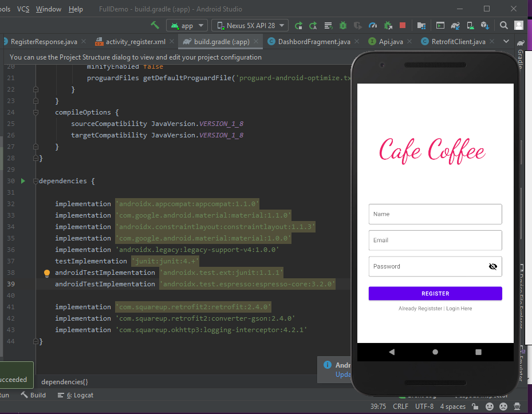Viewport: 532px width, 414px height.
Task: Close the build.gradle (:app) tab
Action: pyautogui.click(x=256, y=41)
